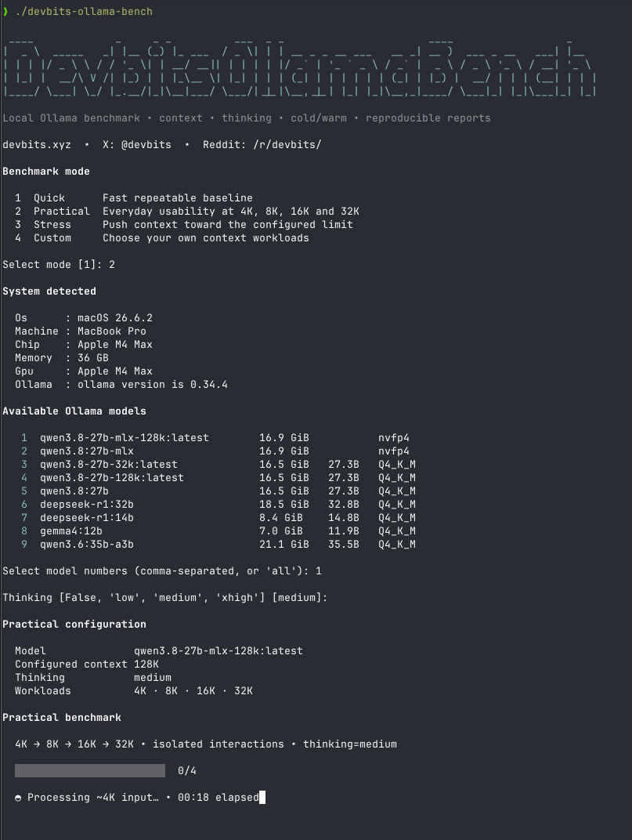Click model row qwen3.8-27b-128k:latest
The width and height of the screenshot is (632, 840).
(218, 478)
